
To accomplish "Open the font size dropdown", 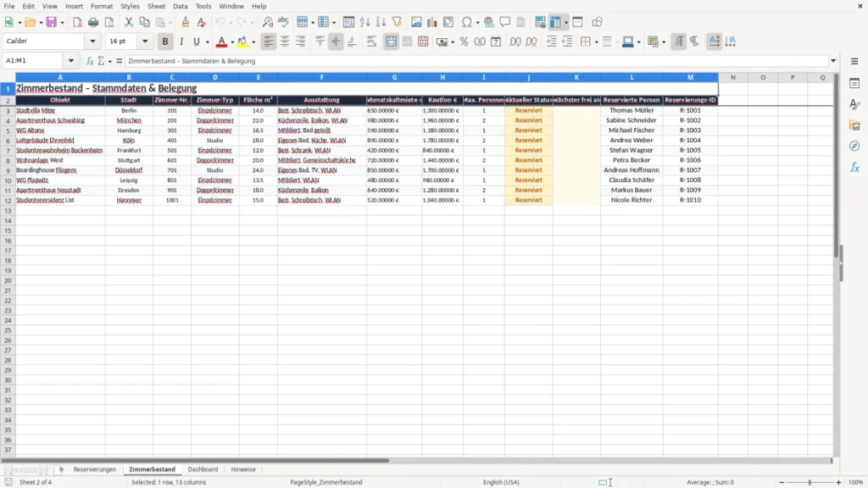I will coord(145,41).
